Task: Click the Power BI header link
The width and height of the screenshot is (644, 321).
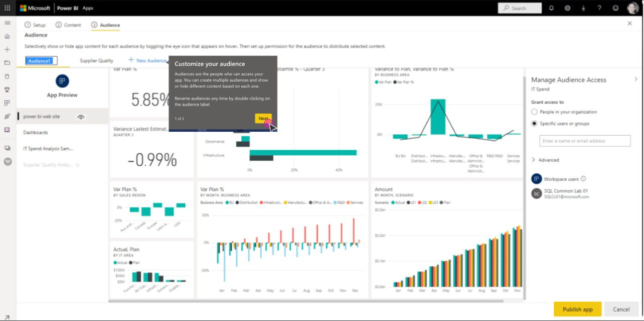Action: 67,8
